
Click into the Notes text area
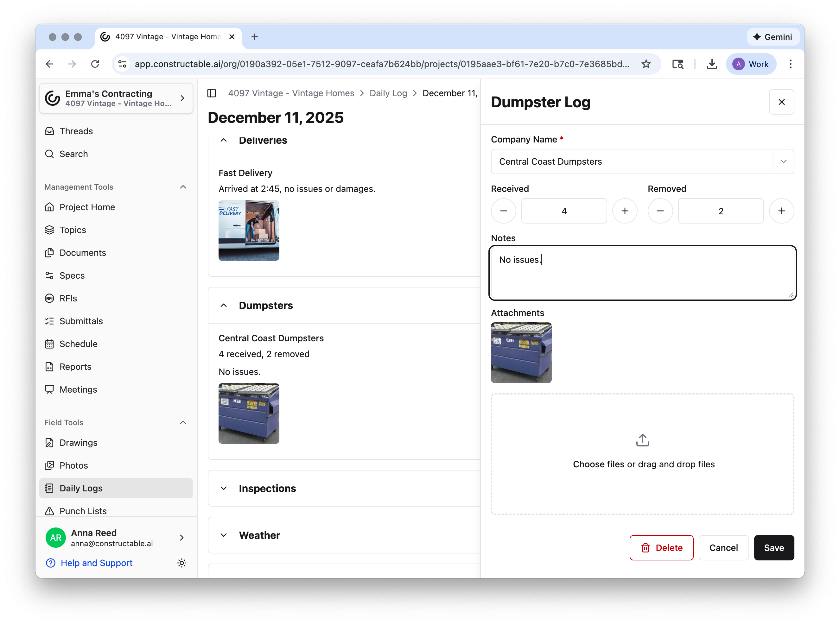[x=642, y=273]
